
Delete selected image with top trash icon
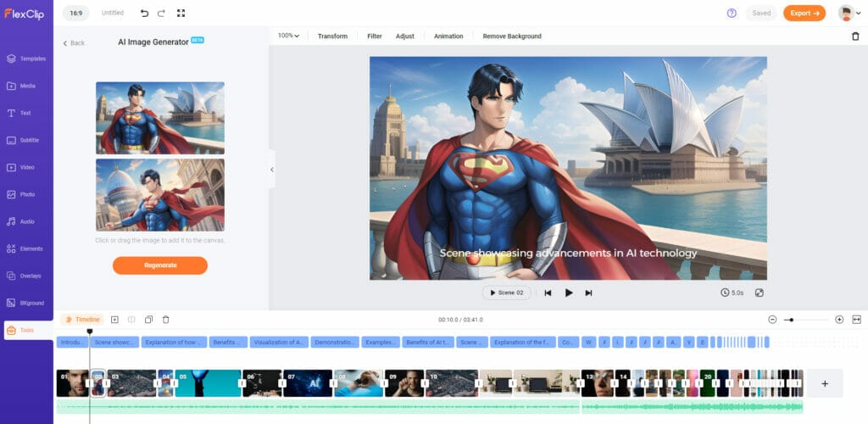click(855, 36)
